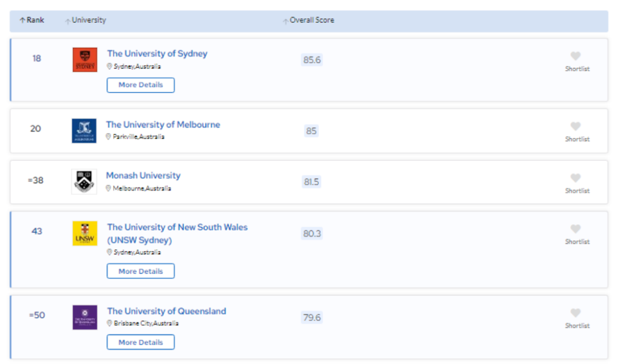617x364 pixels.
Task: Click the Parkville,Australia location text
Action: click(x=138, y=137)
